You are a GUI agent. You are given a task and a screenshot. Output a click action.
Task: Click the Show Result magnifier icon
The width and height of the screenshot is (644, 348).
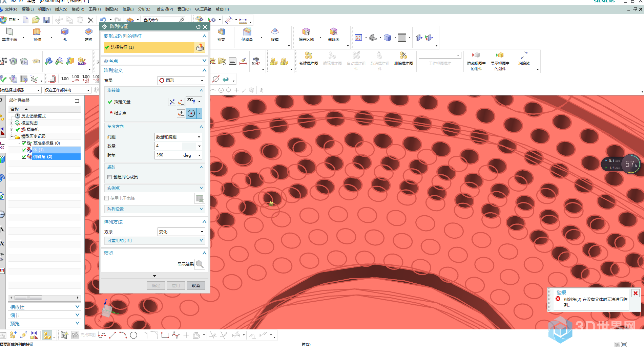pyautogui.click(x=200, y=264)
